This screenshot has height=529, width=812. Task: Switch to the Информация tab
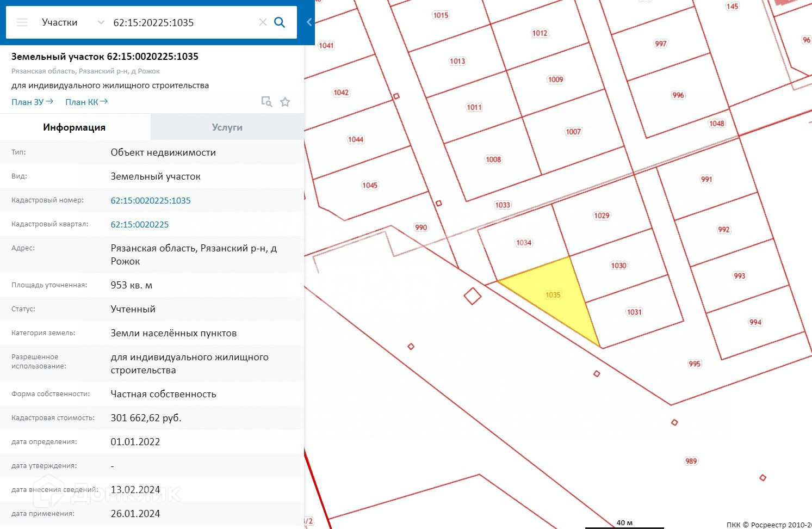click(75, 127)
